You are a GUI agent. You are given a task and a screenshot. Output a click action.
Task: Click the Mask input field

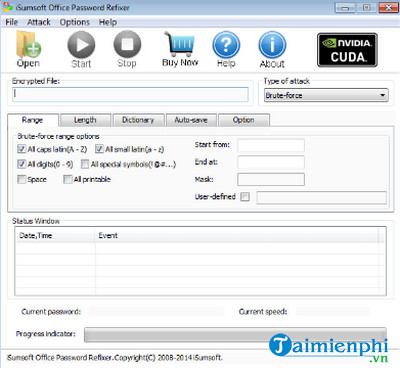click(x=271, y=179)
